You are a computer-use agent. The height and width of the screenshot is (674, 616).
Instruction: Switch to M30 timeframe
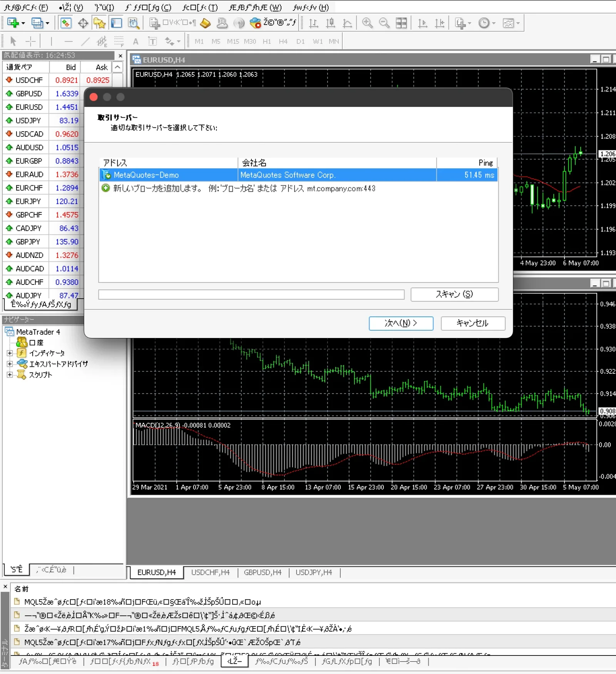(x=250, y=41)
